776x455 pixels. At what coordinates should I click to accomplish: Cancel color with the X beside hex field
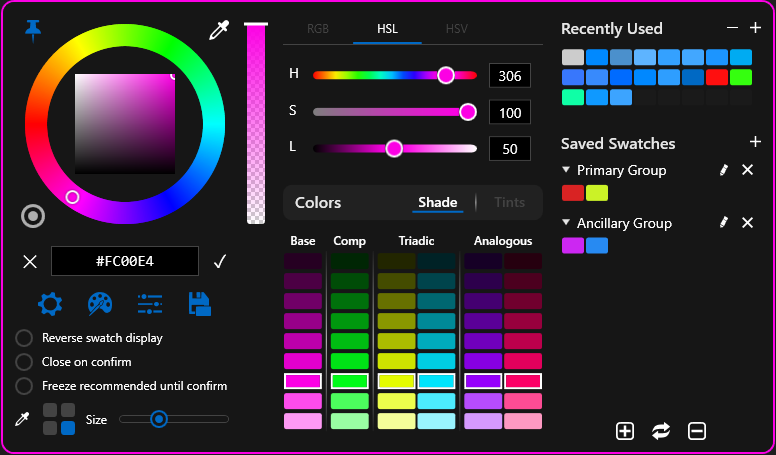pos(30,261)
